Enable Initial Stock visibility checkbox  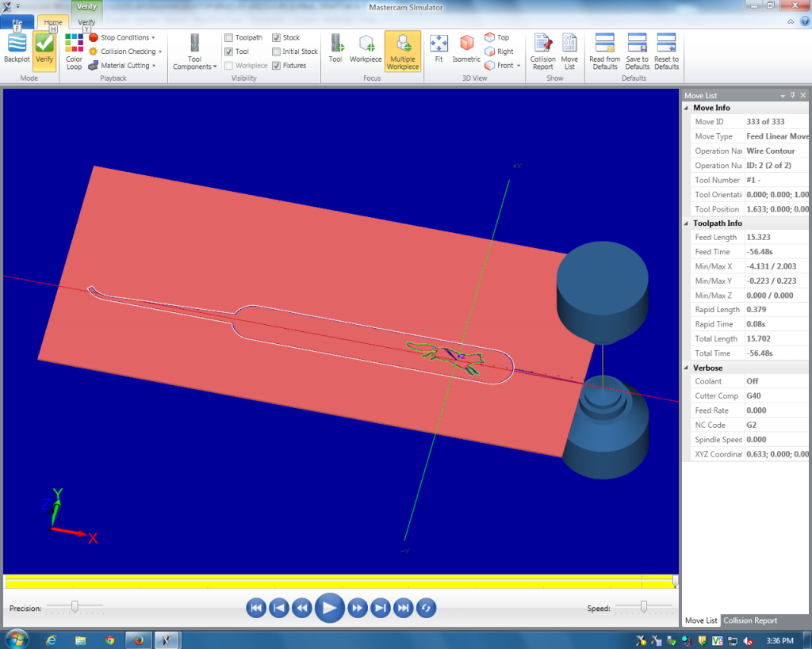(277, 52)
